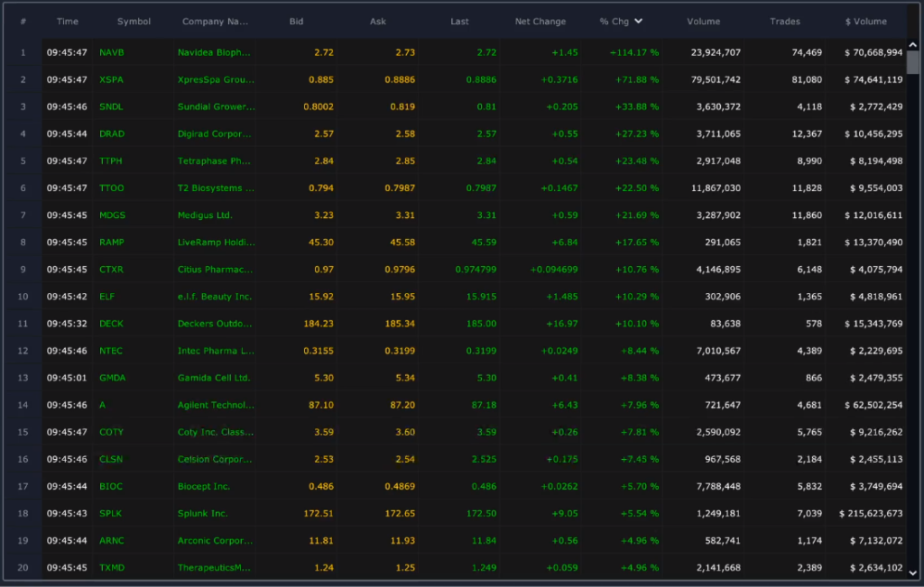Click the # column header

coord(23,22)
